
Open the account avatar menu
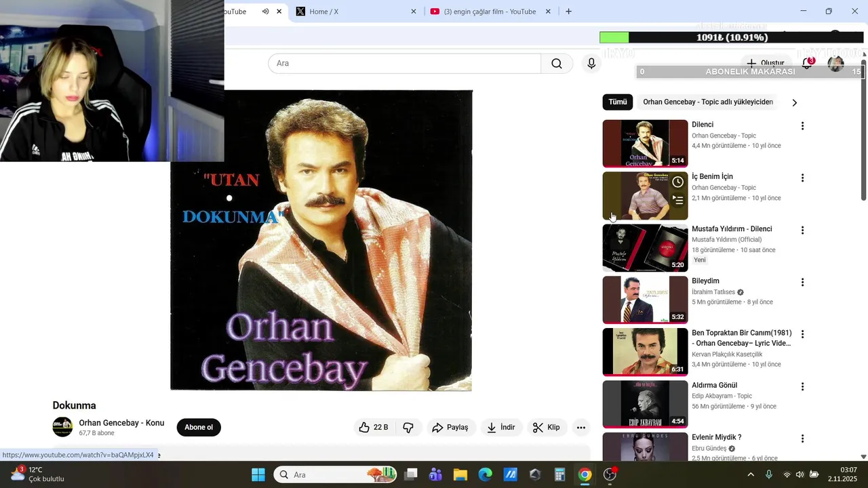point(835,64)
